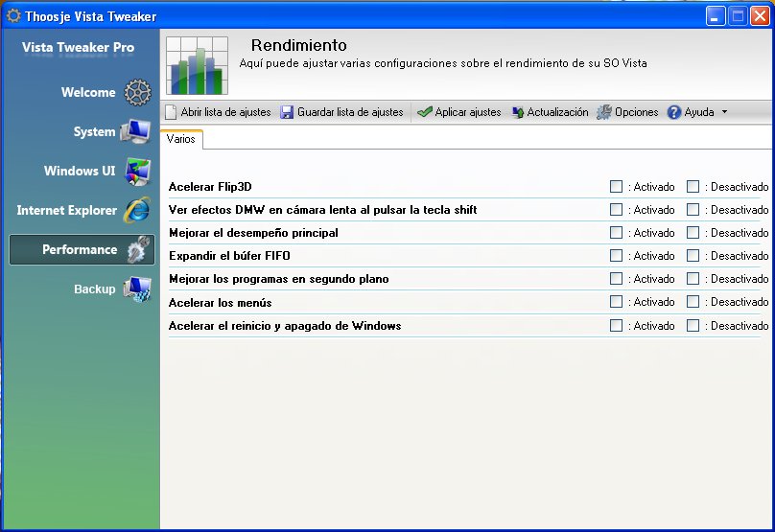This screenshot has width=775, height=532.
Task: Click Abrir lista de ajustes
Action: (x=225, y=112)
